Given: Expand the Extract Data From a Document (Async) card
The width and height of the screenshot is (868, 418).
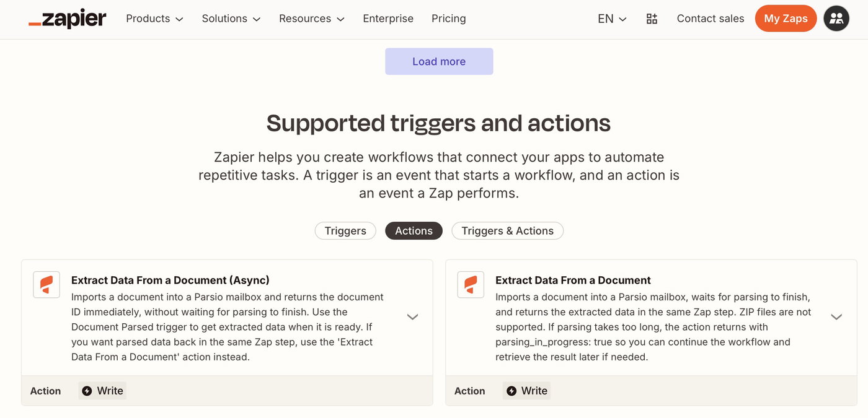Looking at the screenshot, I should tap(412, 317).
